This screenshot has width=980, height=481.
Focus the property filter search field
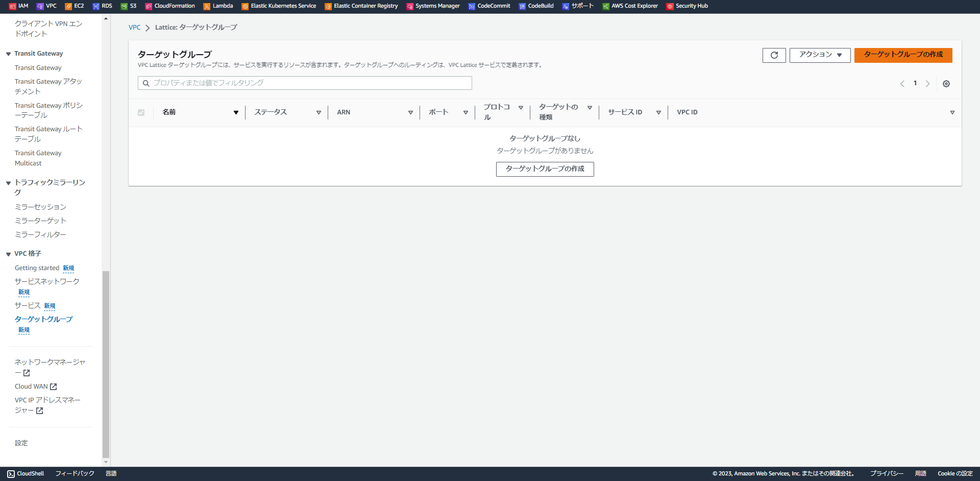(305, 83)
